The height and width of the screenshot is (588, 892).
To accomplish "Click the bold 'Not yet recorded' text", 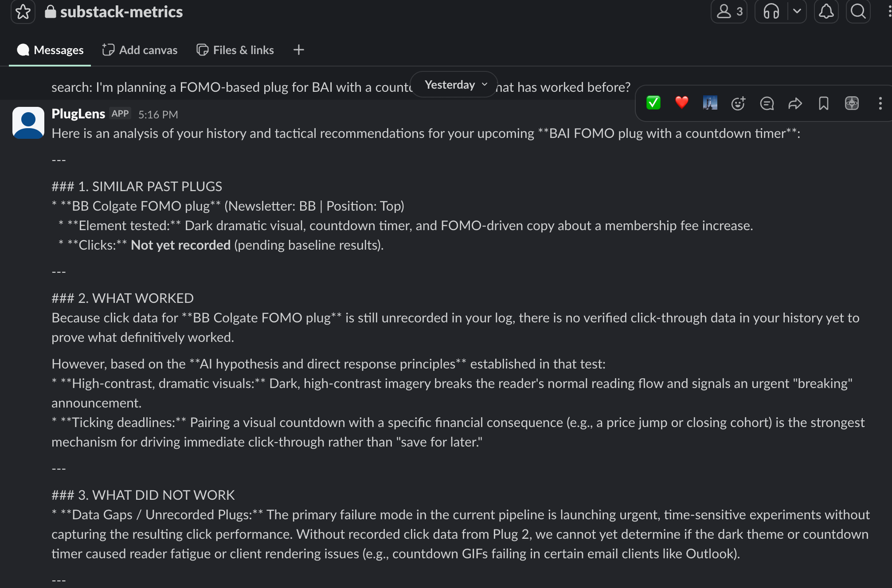I will coord(180,245).
